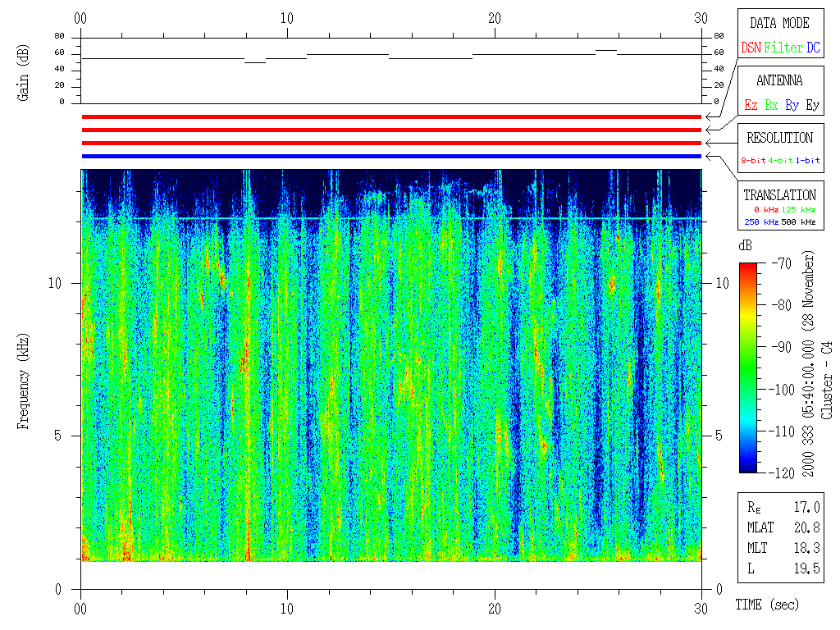
Task: Click the 8-bit resolution label
Action: [754, 160]
